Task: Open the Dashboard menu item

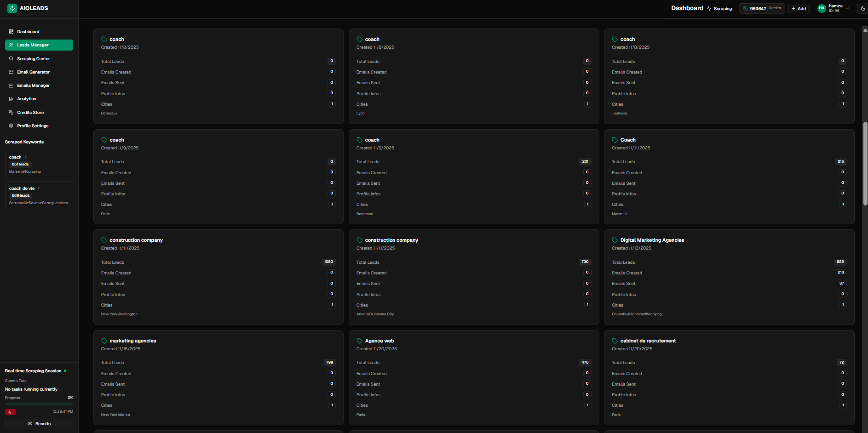Action: tap(28, 32)
